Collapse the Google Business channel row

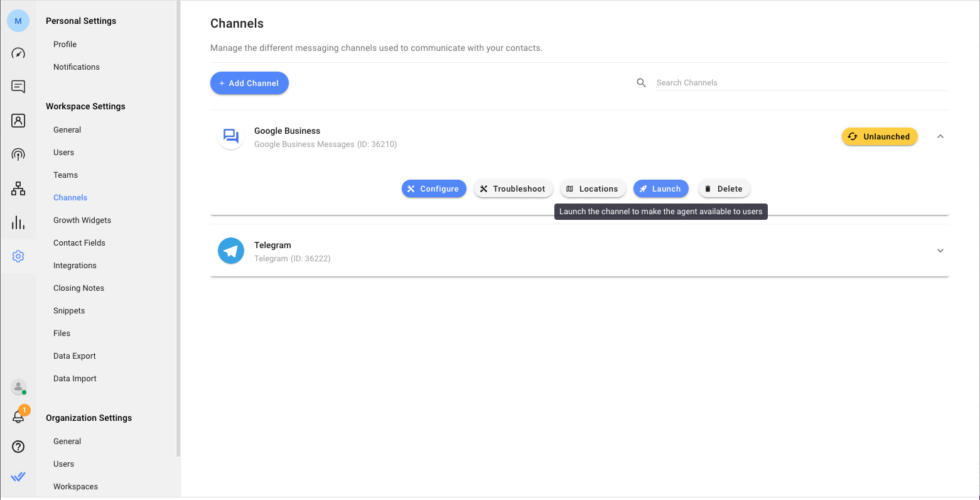[940, 137]
